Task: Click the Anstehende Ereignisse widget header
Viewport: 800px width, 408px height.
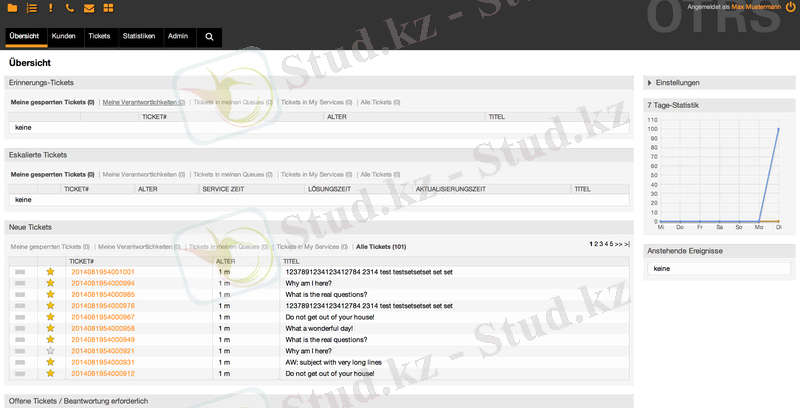Action: (719, 251)
